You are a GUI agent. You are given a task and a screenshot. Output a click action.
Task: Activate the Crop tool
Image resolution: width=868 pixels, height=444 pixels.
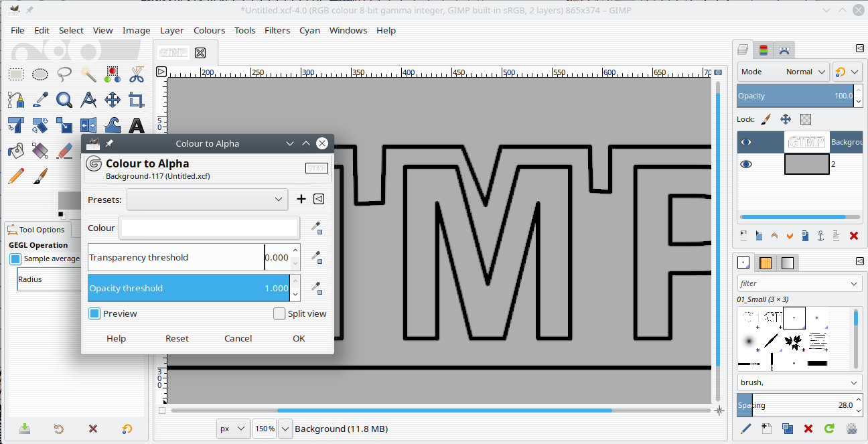(x=137, y=100)
